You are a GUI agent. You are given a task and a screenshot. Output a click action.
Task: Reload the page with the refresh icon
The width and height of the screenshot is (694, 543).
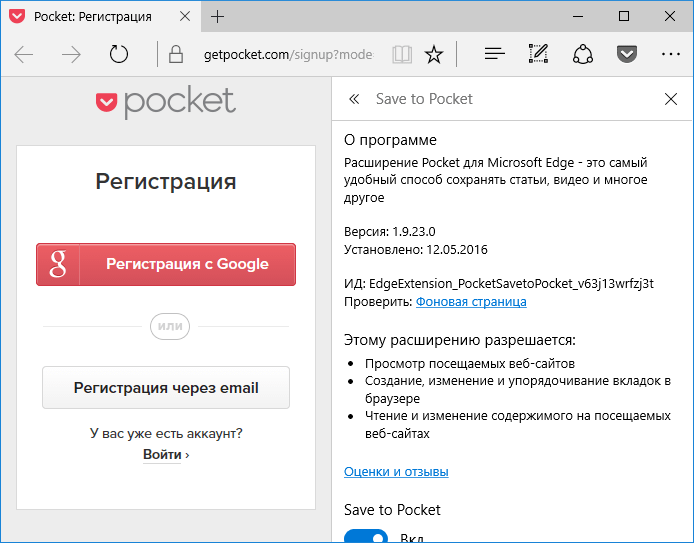(119, 54)
